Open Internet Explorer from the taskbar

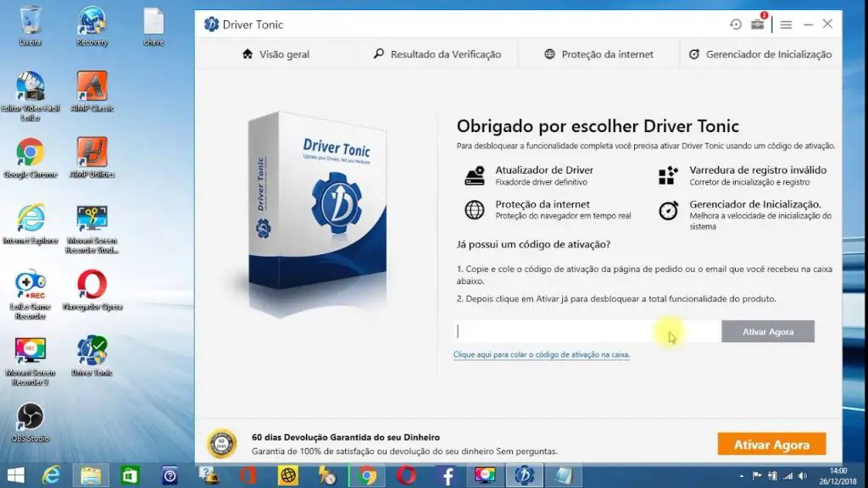[x=51, y=475]
